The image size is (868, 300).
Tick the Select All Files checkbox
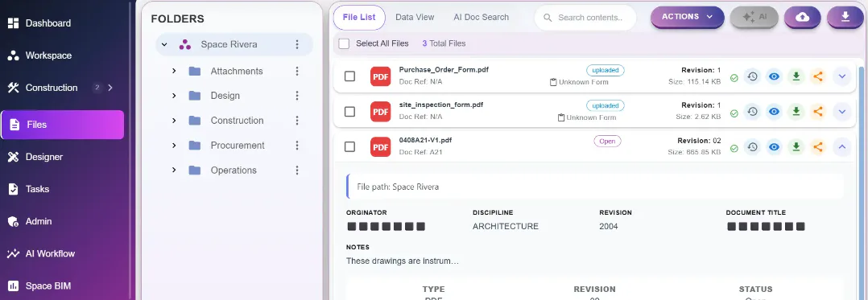tap(344, 43)
